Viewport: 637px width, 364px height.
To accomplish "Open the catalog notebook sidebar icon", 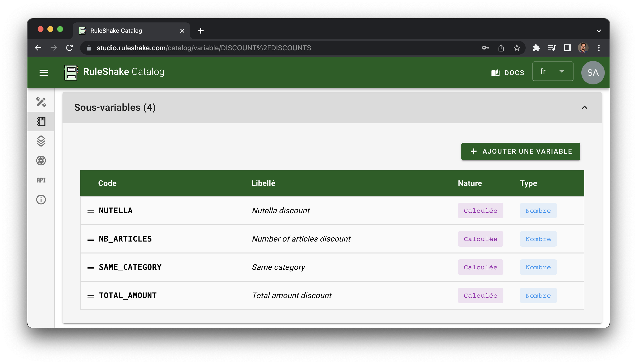I will point(41,121).
